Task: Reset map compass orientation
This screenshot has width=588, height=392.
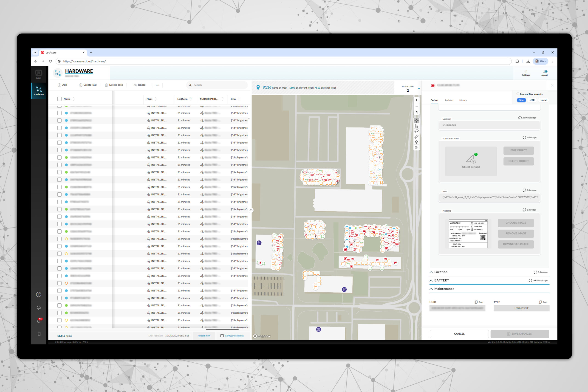Action: click(416, 112)
